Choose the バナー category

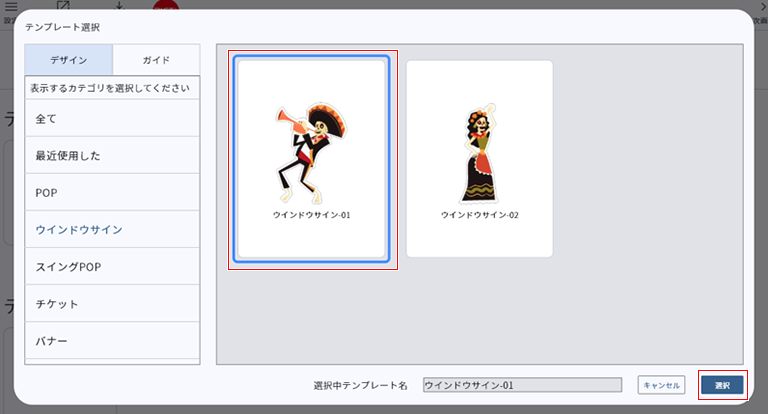coord(112,340)
